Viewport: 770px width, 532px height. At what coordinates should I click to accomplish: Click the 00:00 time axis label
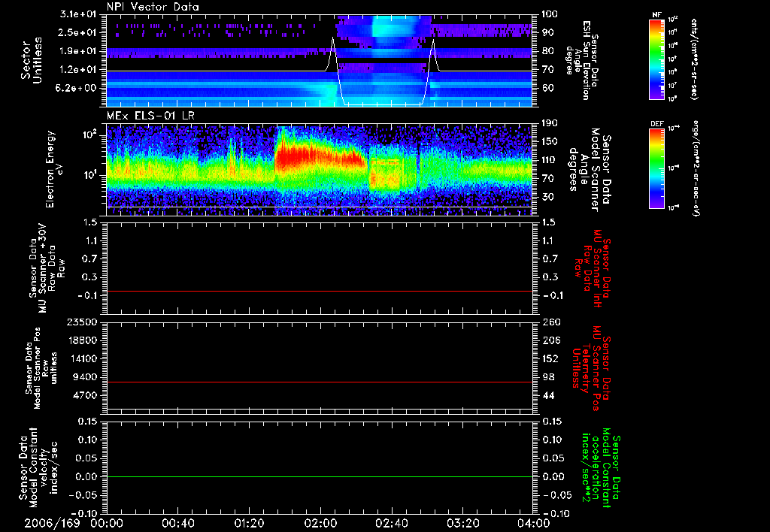pos(106,522)
